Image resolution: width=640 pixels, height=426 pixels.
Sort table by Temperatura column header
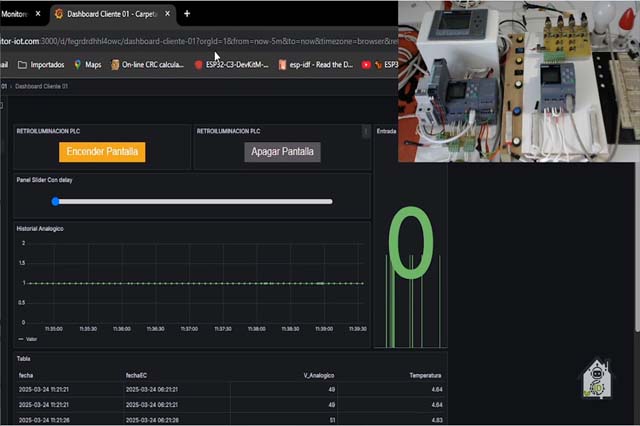[425, 375]
